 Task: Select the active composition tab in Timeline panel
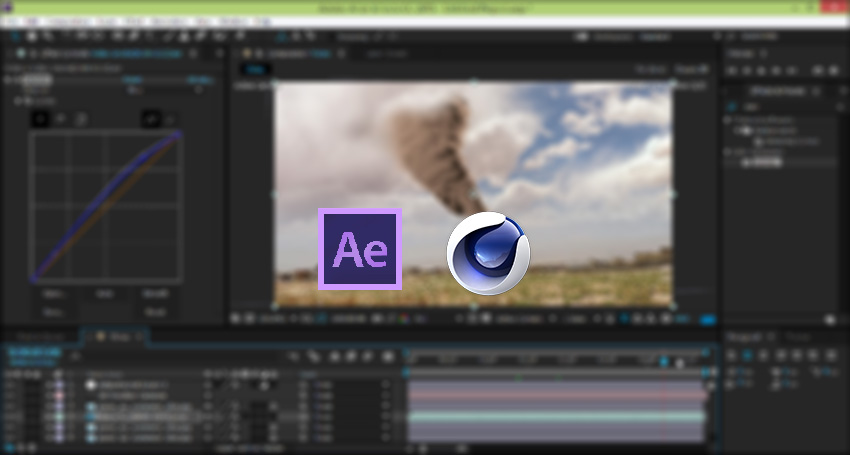click(115, 337)
